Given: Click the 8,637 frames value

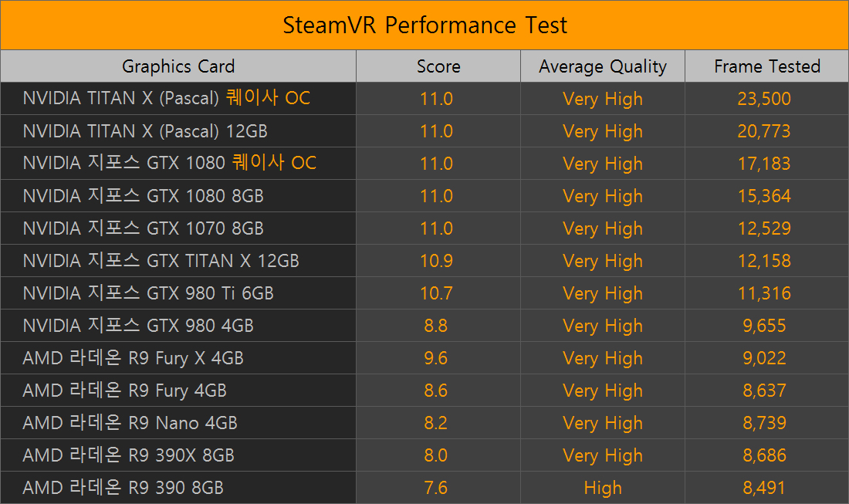Looking at the screenshot, I should point(764,391).
